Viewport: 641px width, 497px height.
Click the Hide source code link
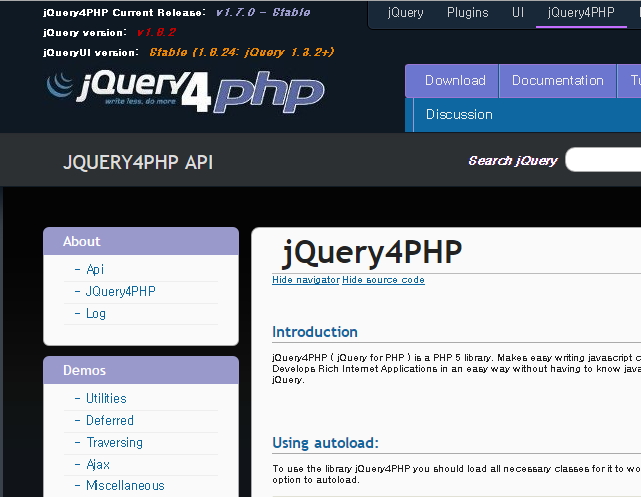tap(383, 280)
